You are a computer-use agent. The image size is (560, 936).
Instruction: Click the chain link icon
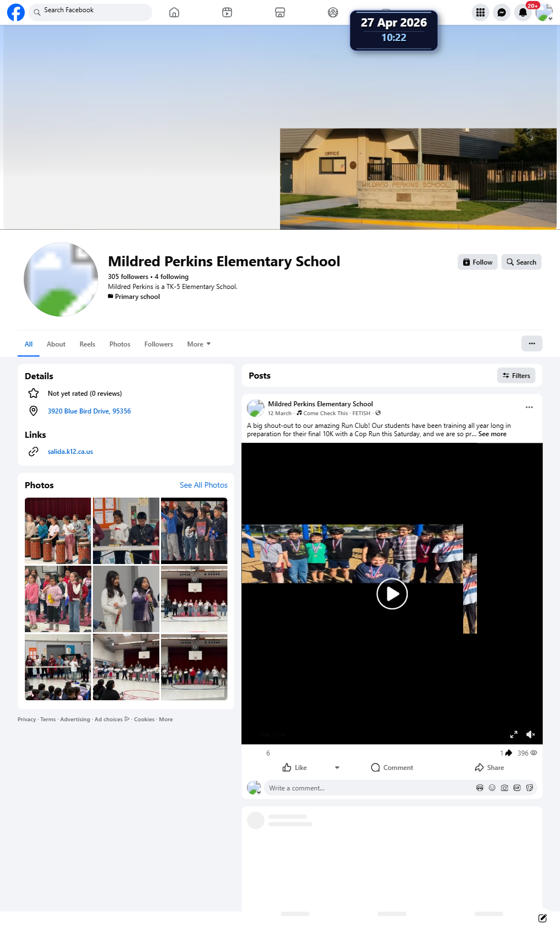pyautogui.click(x=34, y=452)
